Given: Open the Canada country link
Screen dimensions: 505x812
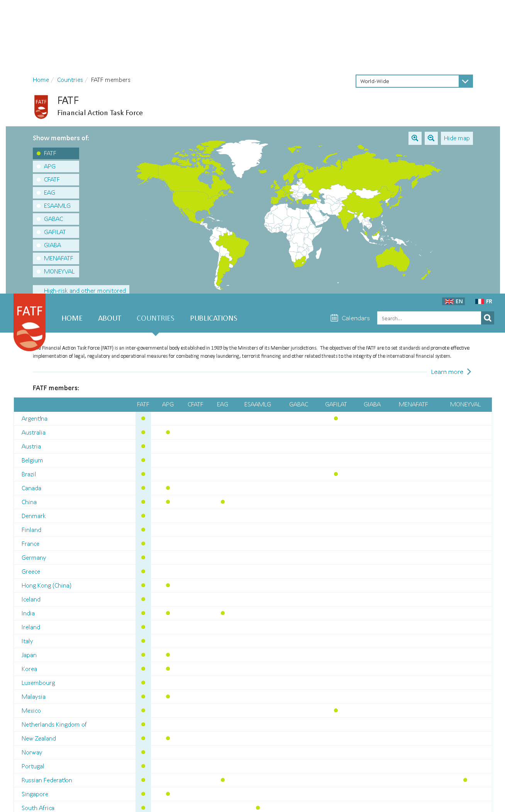Looking at the screenshot, I should (31, 488).
